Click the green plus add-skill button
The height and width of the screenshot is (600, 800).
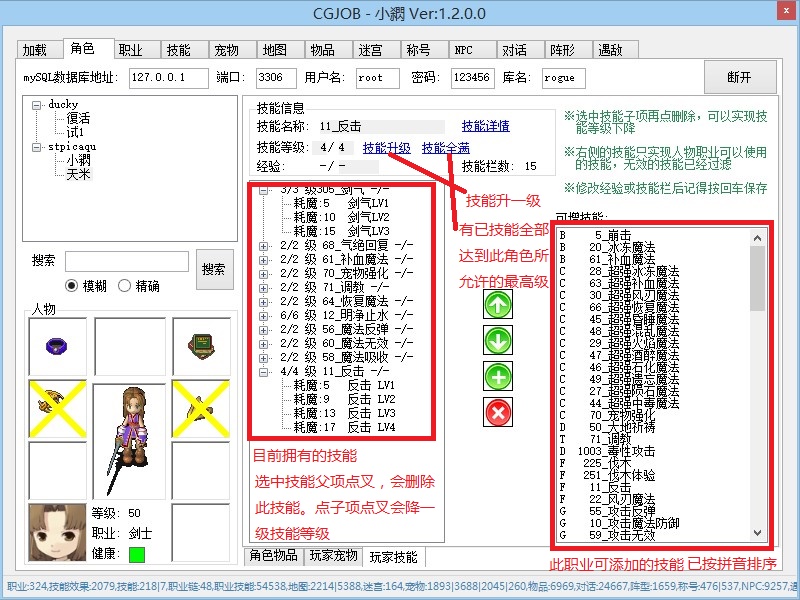497,376
